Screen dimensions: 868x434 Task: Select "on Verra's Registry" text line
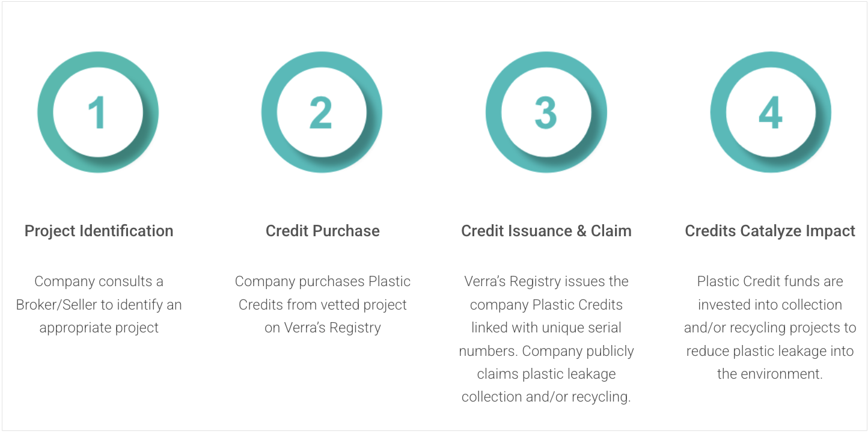pyautogui.click(x=323, y=328)
